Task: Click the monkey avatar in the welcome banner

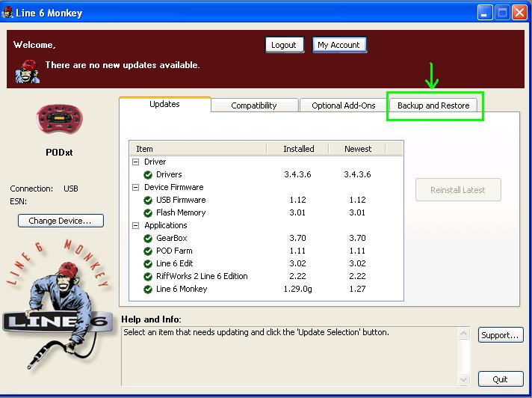Action: (x=28, y=71)
